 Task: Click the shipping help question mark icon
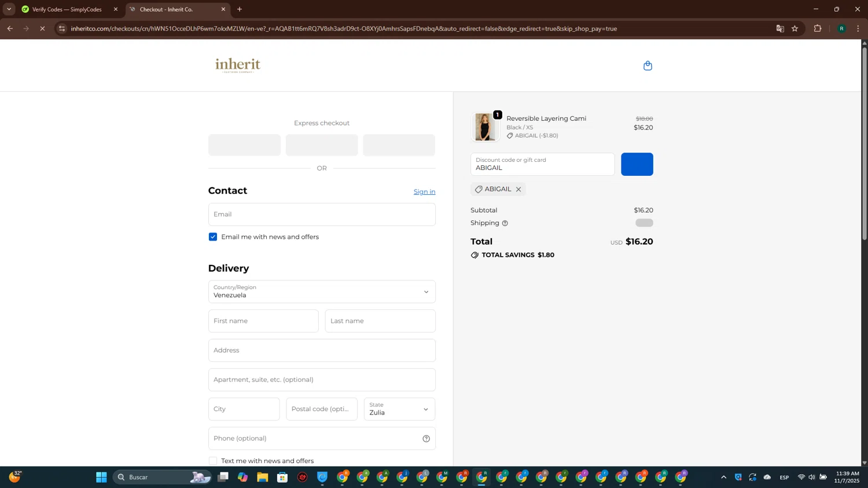pos(505,223)
